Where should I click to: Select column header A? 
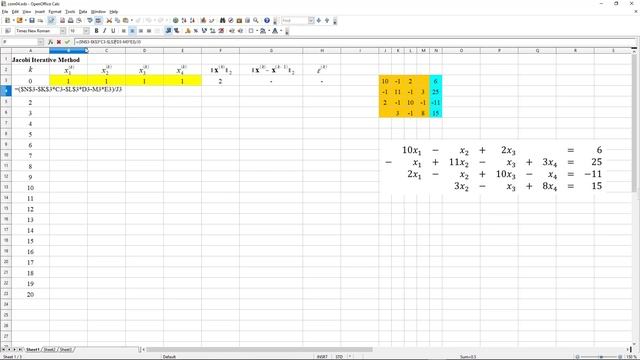[x=30, y=51]
